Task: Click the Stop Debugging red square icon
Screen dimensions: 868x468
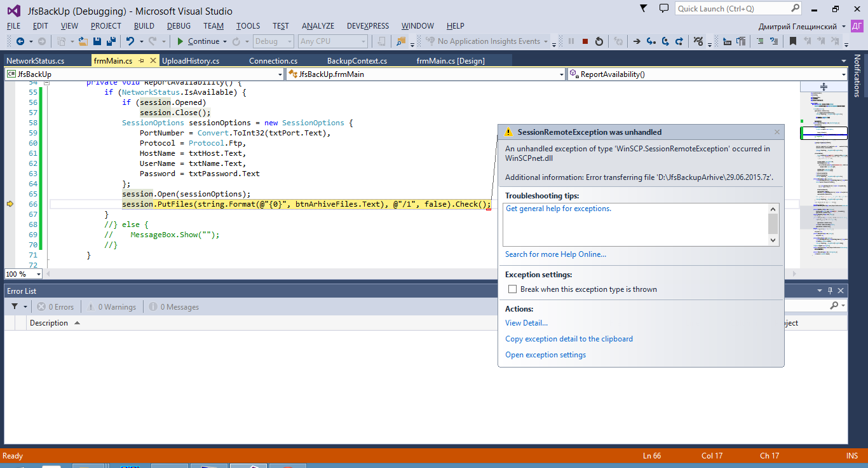Action: 585,41
